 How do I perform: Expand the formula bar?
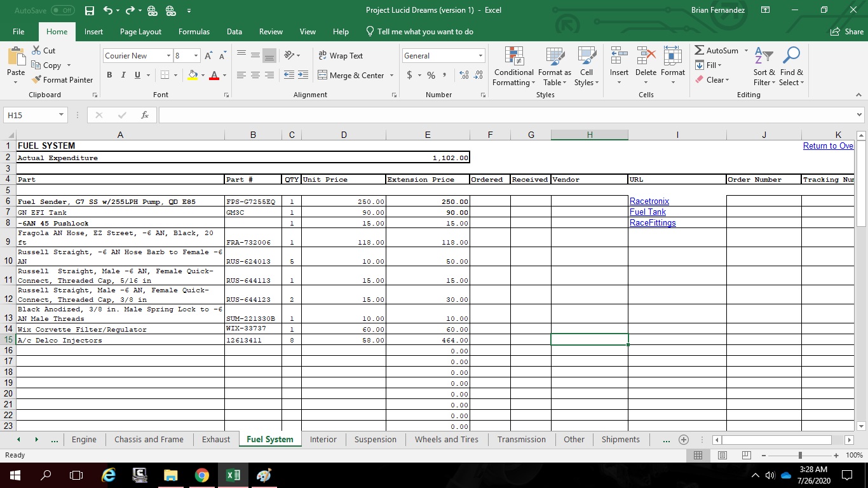coord(859,115)
